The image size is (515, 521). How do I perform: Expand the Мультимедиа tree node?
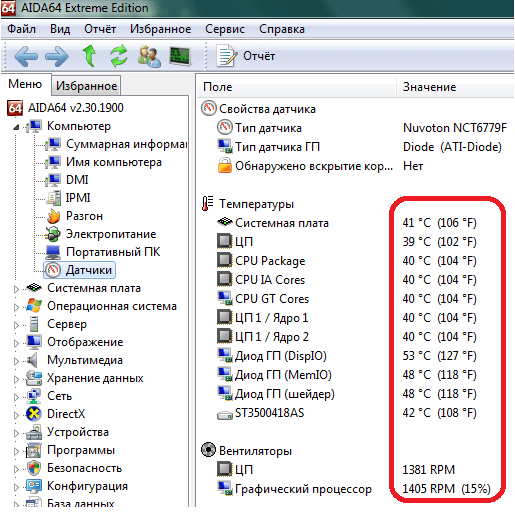tap(16, 361)
